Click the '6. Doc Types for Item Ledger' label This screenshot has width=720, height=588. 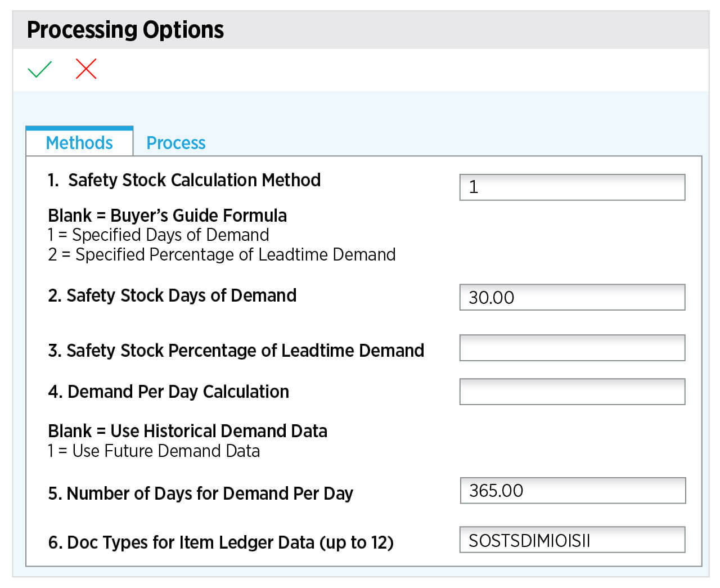pyautogui.click(x=220, y=542)
